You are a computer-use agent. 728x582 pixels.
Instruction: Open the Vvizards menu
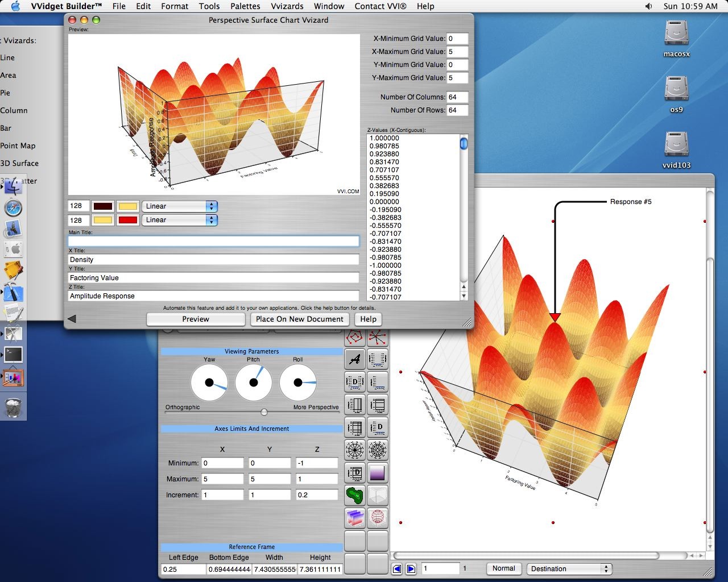click(x=287, y=6)
